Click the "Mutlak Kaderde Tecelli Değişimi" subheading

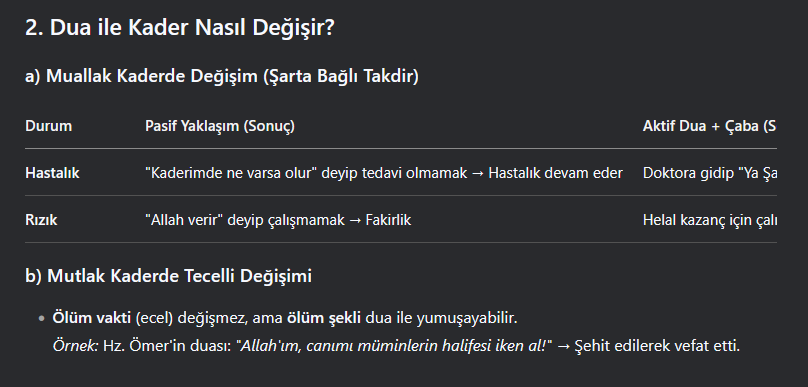coord(179,276)
